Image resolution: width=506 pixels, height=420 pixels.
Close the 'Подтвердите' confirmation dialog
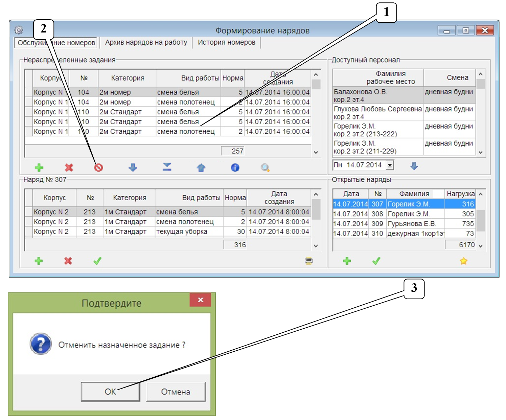point(200,300)
